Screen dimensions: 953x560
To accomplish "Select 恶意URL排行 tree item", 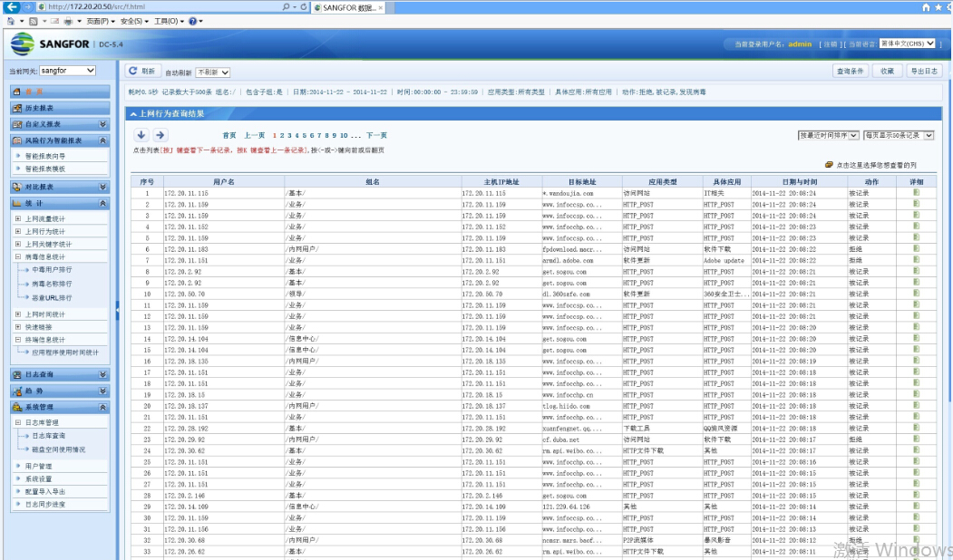I will point(52,298).
